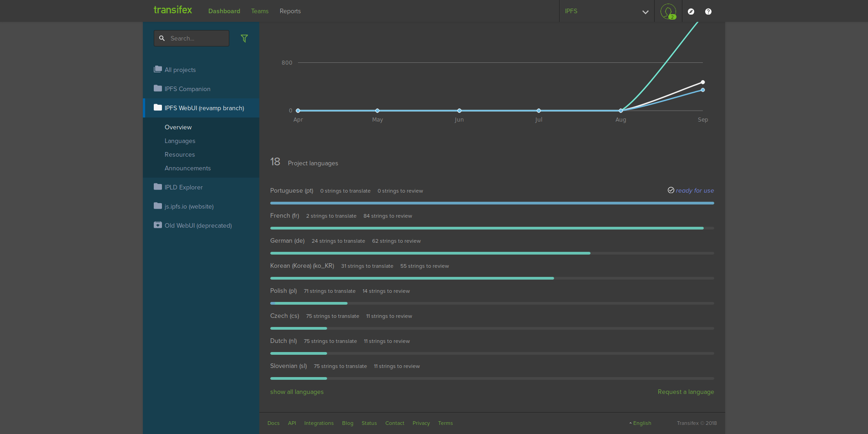Click the Portuguese progress bar
The image size is (868, 434).
click(x=492, y=203)
